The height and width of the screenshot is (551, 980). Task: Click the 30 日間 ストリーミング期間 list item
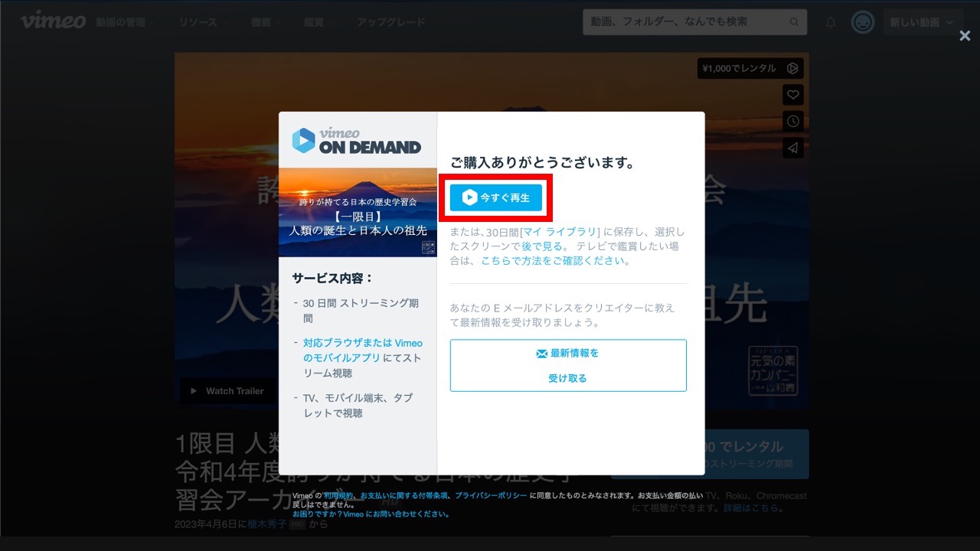click(361, 311)
